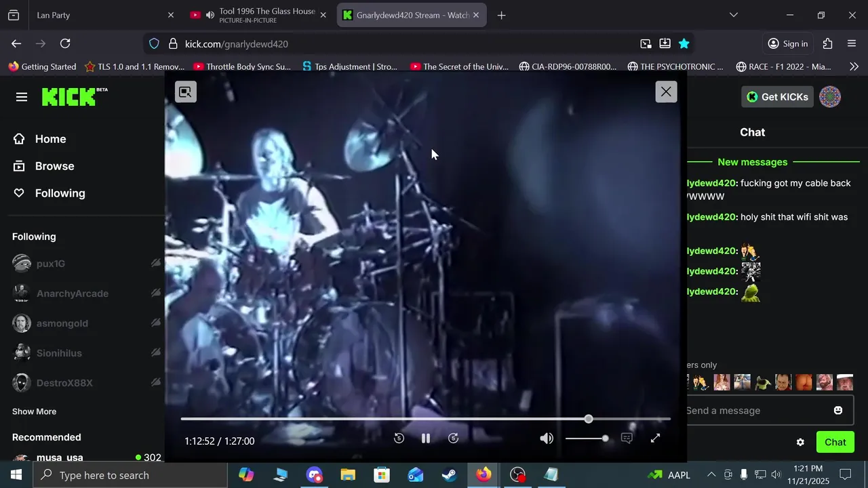Expand list with Show More
The image size is (868, 488).
coord(34,411)
